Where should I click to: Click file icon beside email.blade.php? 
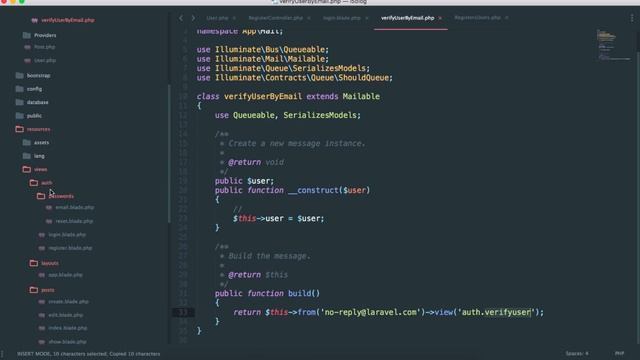point(49,208)
